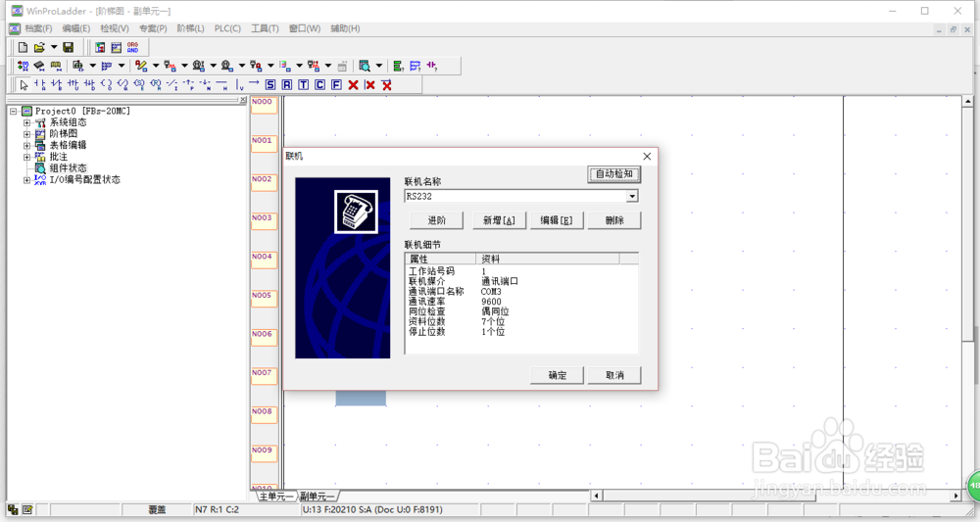Switch to the 主单元一 tab
The width and height of the screenshot is (980, 522).
point(275,497)
